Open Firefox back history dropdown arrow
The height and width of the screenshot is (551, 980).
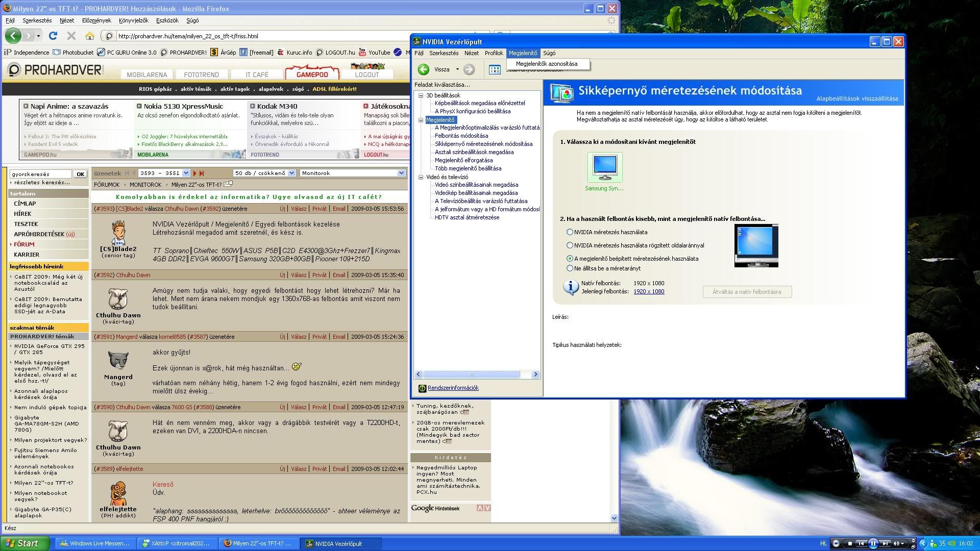pos(39,36)
